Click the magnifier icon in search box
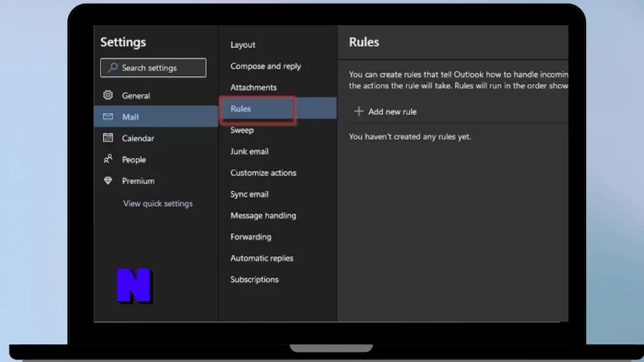Image resolution: width=644 pixels, height=362 pixels. pyautogui.click(x=113, y=67)
